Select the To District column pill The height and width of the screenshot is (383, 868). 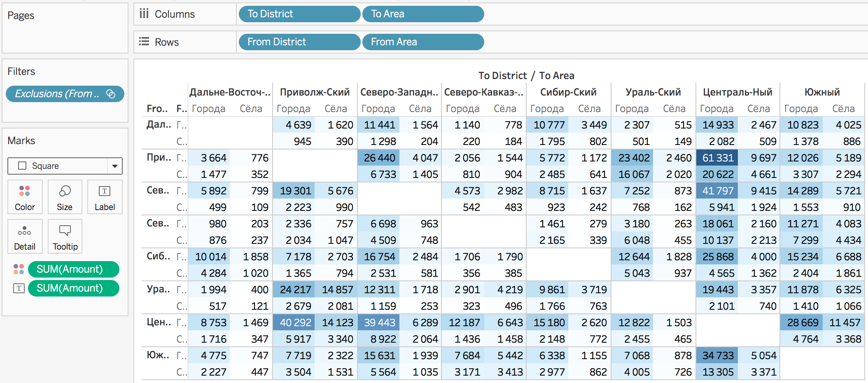299,14
